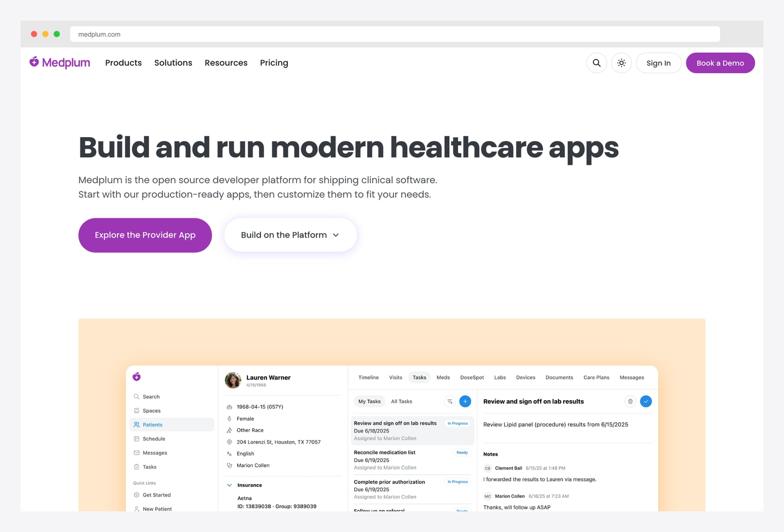784x532 pixels.
Task: Open the Care Plans tab
Action: (x=596, y=377)
